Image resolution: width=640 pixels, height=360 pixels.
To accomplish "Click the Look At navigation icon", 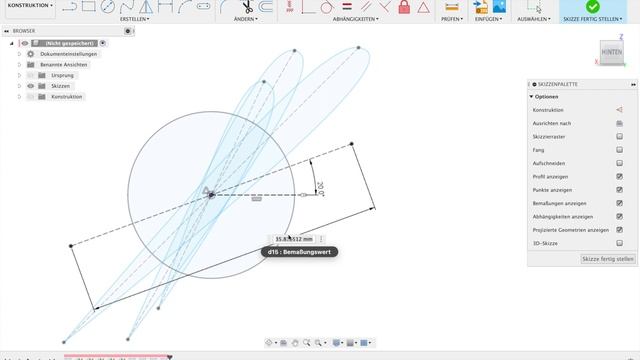I will [x=283, y=343].
